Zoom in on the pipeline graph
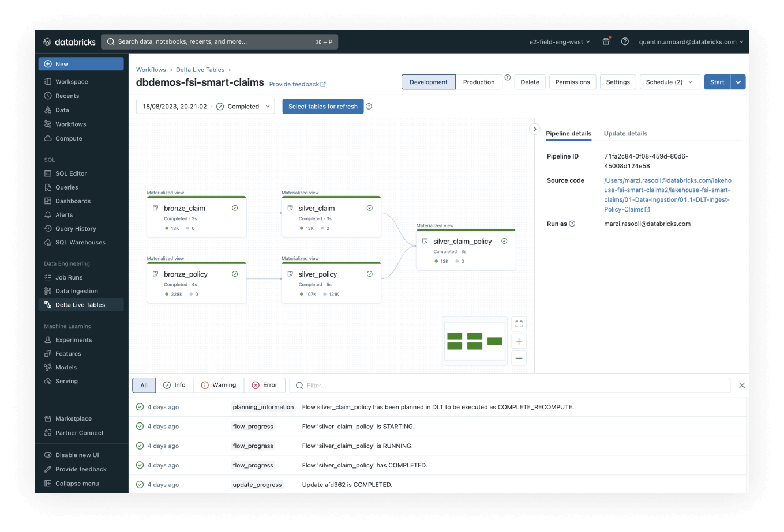This screenshot has height=532, width=784. (x=519, y=341)
